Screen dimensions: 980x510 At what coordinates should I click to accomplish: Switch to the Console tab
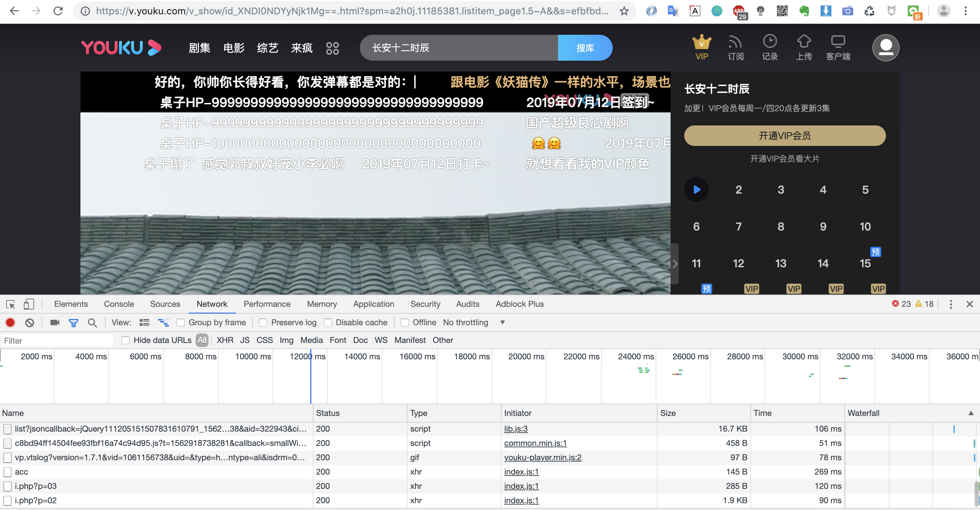point(119,304)
